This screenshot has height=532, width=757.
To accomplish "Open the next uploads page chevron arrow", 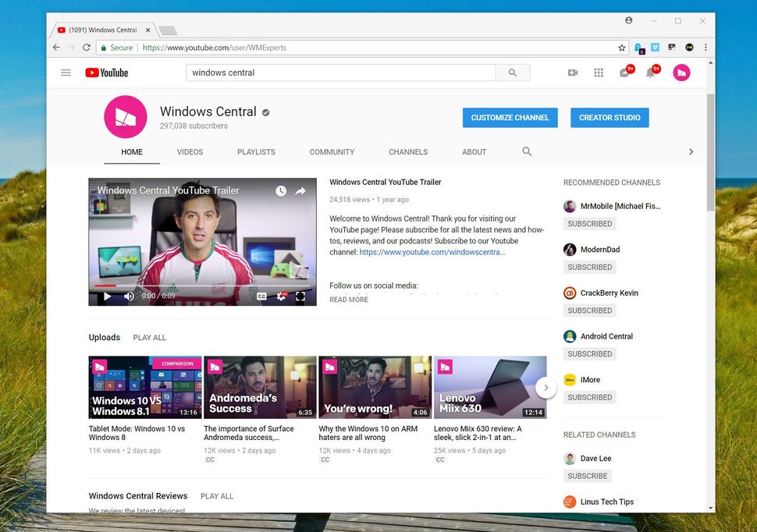I will pos(546,386).
